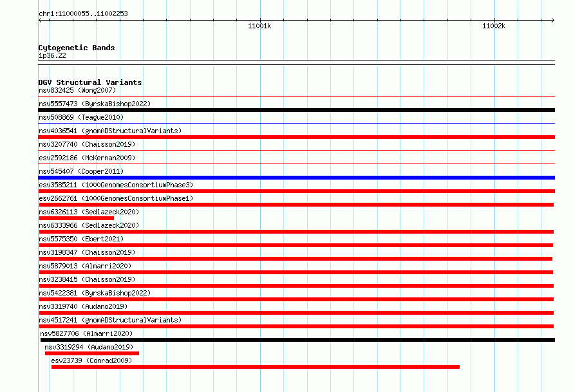
Task: Click esv2662761 (1000GenomesConsortiumPhase1) label
Action: click(116, 198)
